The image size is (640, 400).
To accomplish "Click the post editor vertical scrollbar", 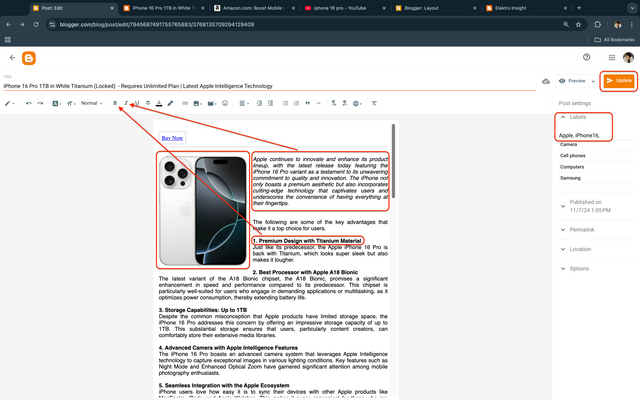I will 393,161.
